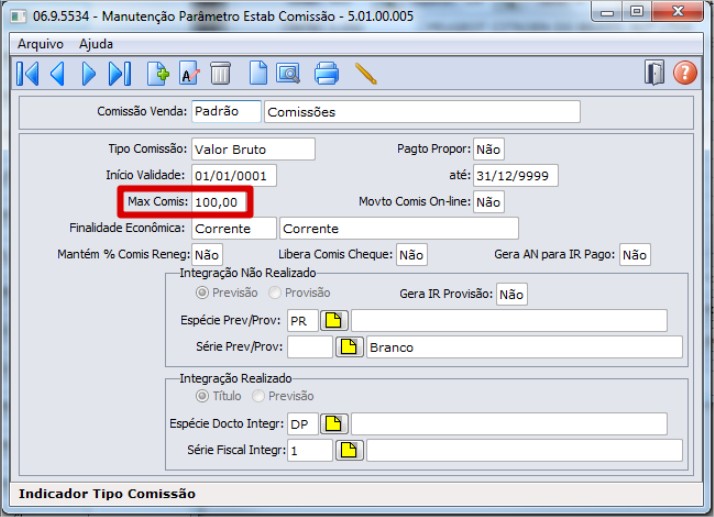Click Espécie Prev/Prov description field
The image size is (714, 517).
pos(509,321)
